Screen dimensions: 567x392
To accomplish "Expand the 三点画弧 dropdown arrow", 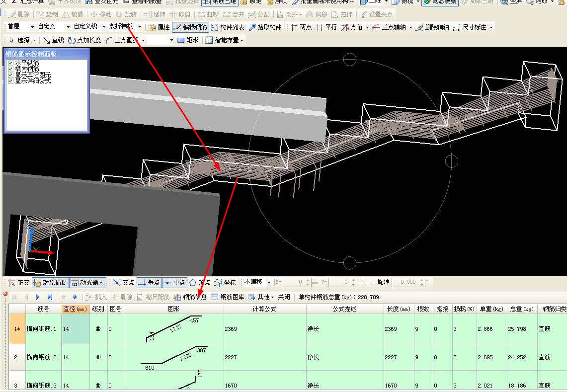I will coord(144,41).
